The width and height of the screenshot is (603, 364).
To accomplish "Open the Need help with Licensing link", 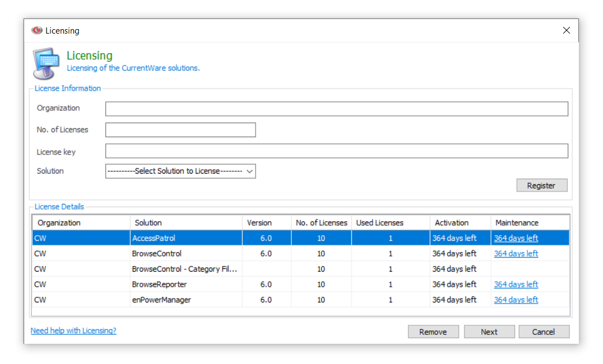I will (x=73, y=330).
